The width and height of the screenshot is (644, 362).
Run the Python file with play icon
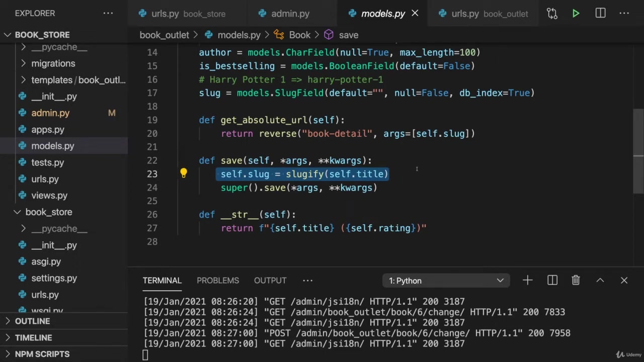point(576,14)
